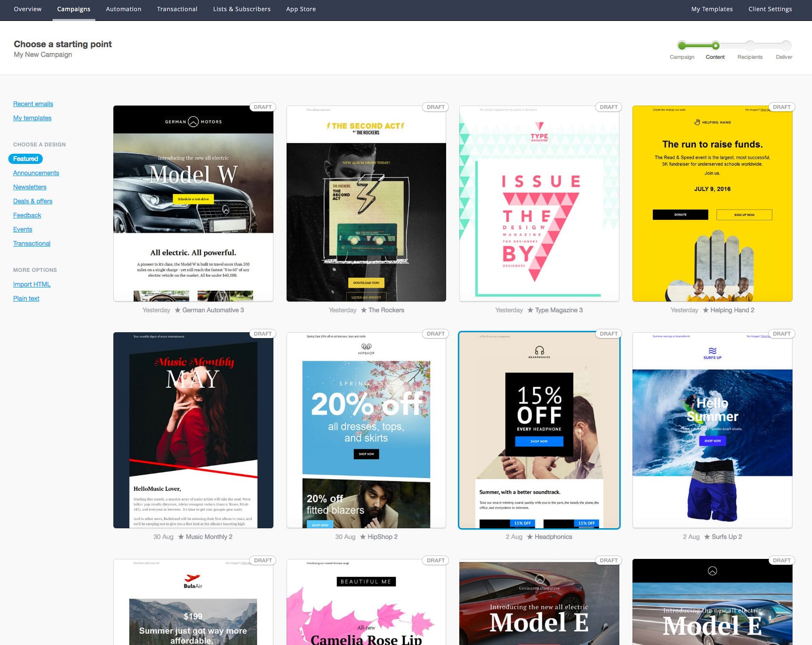The image size is (812, 645).
Task: Select the Type Magazine 3 template thumbnail
Action: point(539,203)
